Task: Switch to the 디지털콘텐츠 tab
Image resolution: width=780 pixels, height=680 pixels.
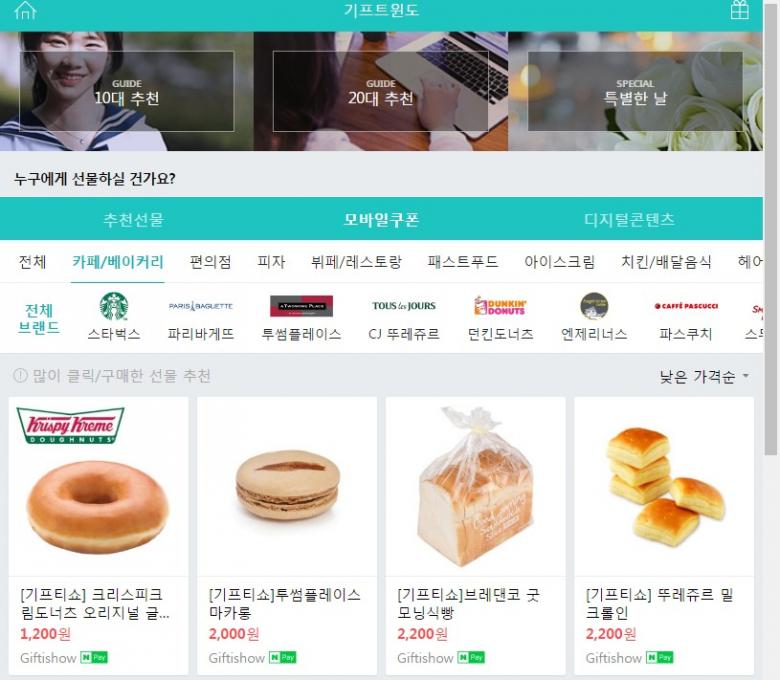Action: point(629,219)
